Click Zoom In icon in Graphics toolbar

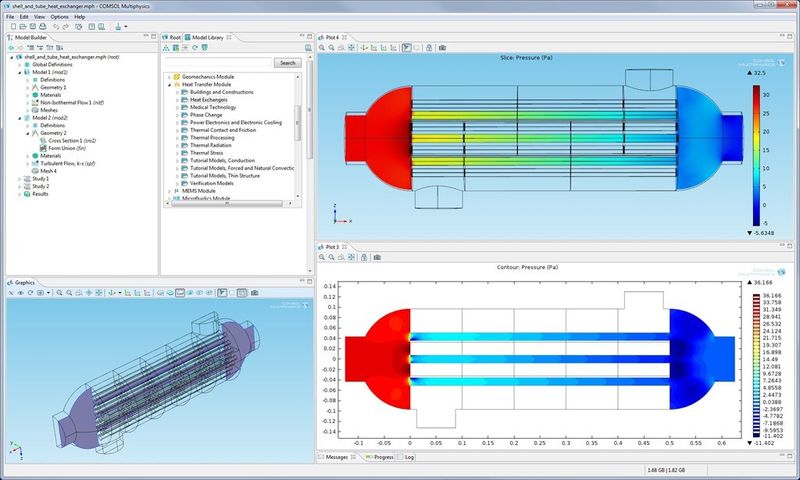(60, 293)
